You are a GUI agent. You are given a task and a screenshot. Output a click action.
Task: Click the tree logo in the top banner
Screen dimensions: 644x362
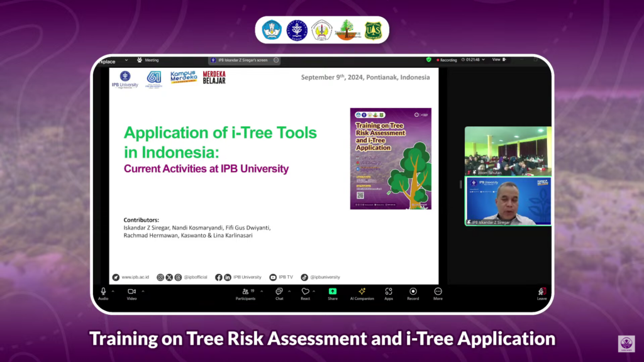(x=347, y=30)
